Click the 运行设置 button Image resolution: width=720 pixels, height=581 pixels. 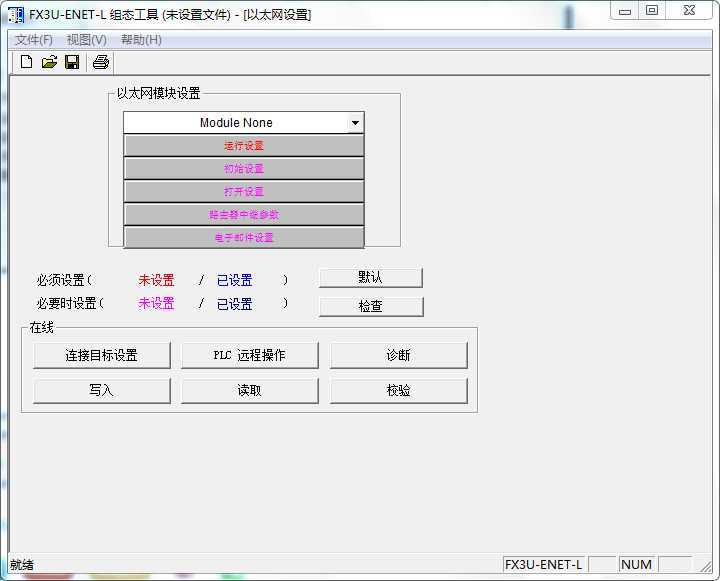[244, 146]
